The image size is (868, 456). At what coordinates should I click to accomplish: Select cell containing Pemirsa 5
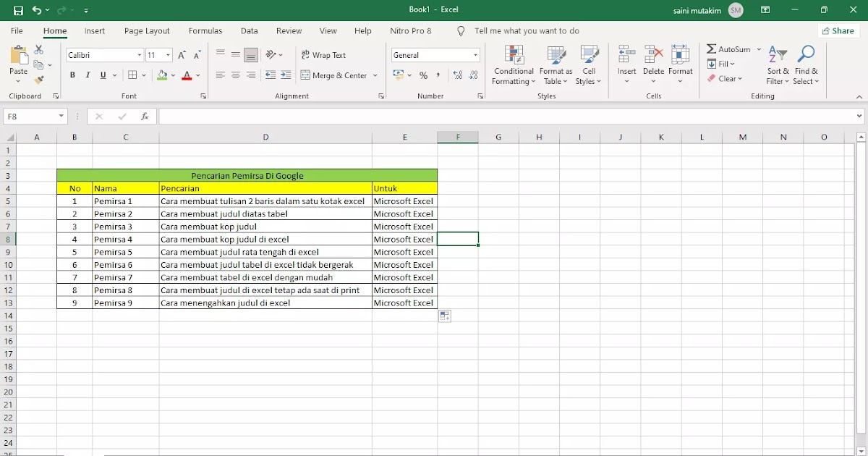[126, 252]
